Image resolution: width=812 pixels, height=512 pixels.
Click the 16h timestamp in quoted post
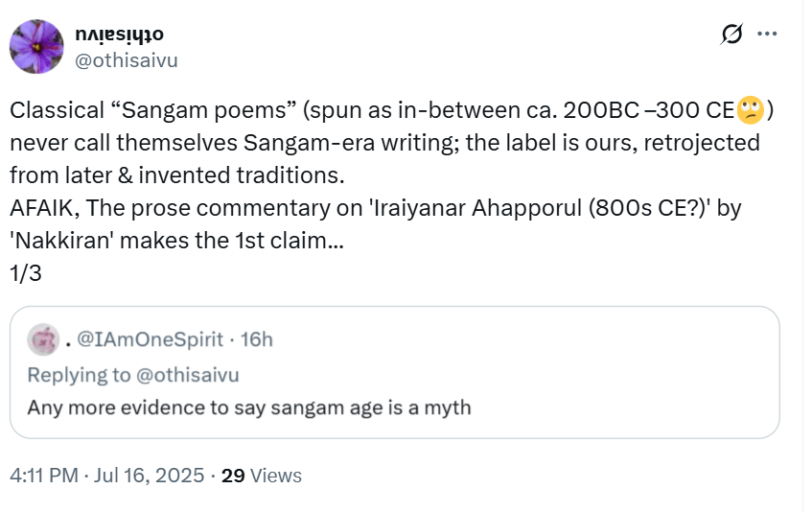coord(255,338)
